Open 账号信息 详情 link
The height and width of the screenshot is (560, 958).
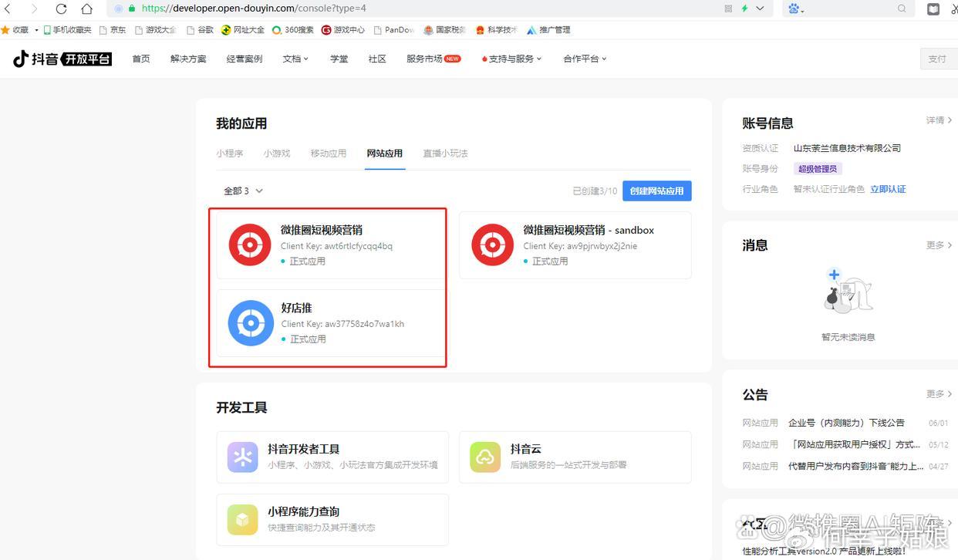point(939,120)
